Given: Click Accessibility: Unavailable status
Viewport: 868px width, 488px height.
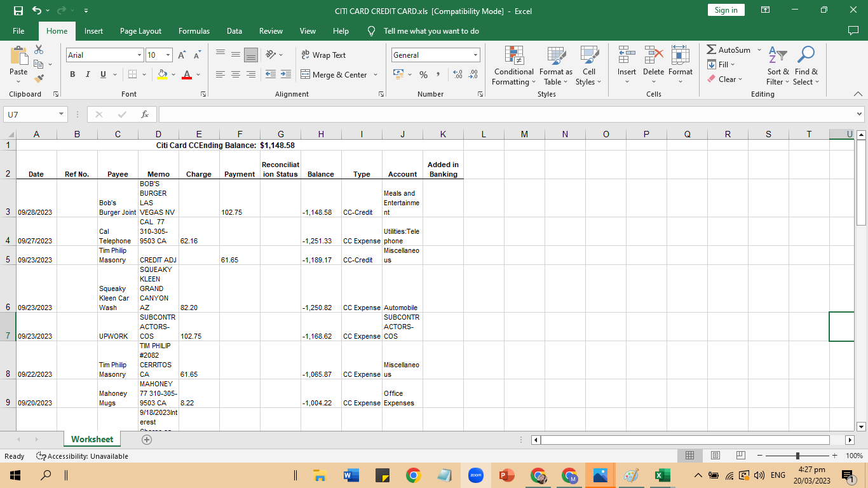Looking at the screenshot, I should [83, 456].
